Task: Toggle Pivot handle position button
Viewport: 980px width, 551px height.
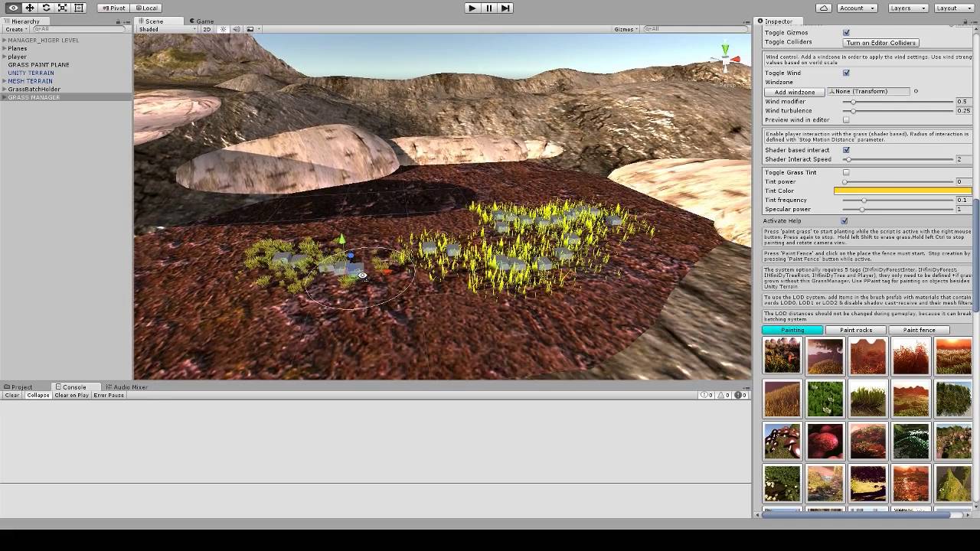Action: tap(113, 8)
